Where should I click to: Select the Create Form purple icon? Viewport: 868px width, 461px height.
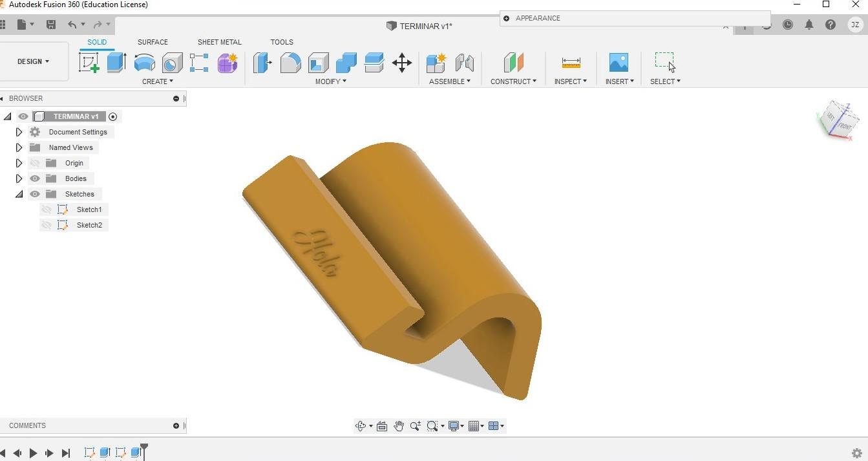click(x=228, y=63)
